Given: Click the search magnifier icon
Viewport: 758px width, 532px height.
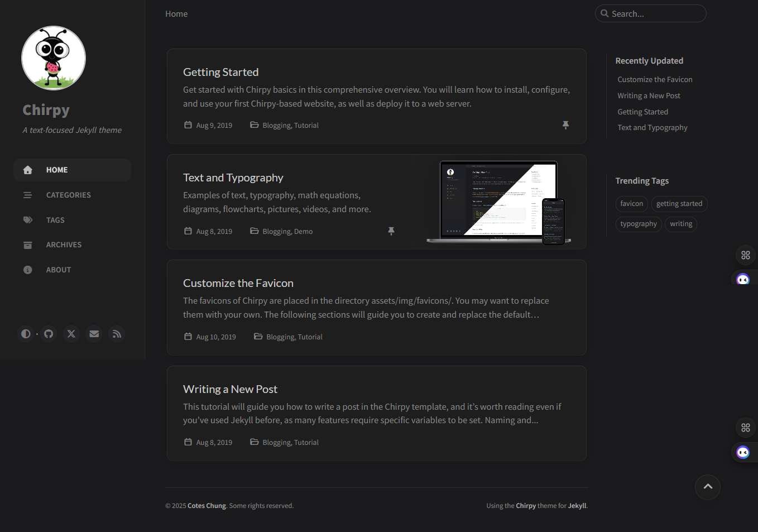Looking at the screenshot, I should click(605, 13).
